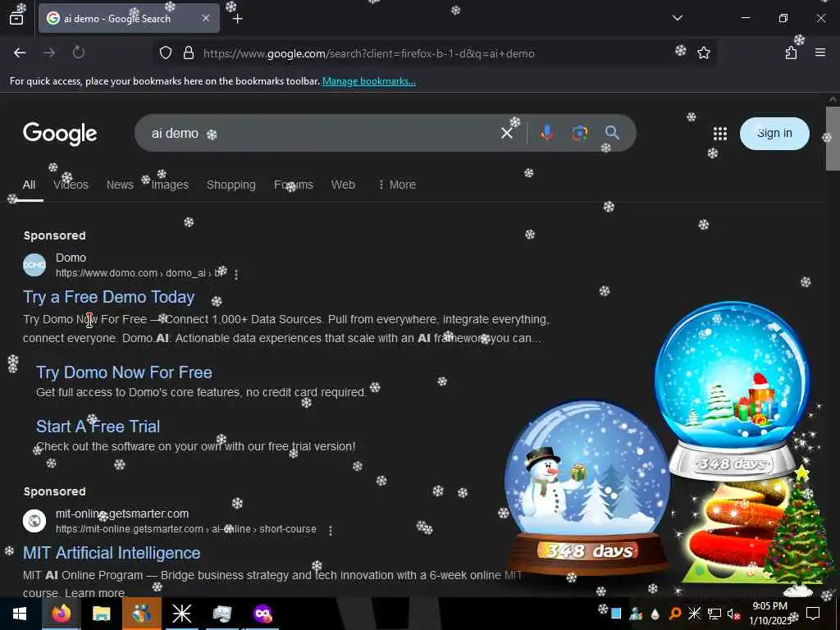
Task: Expand the list all tabs chevron
Action: (678, 18)
